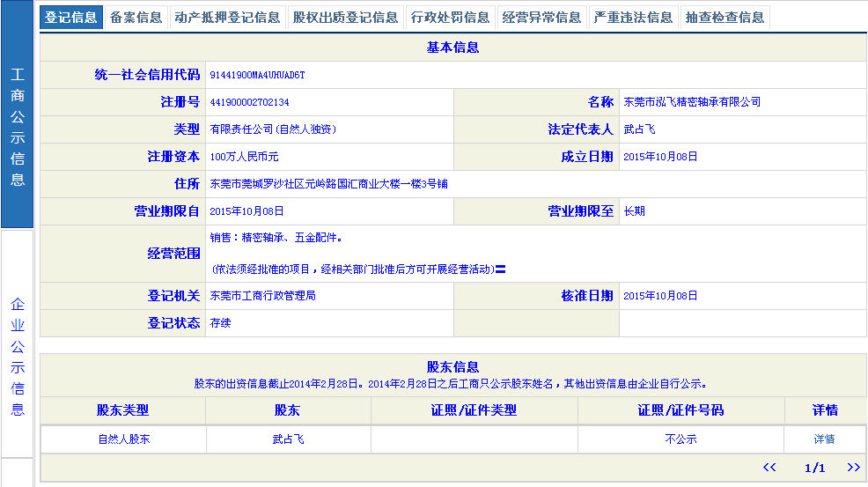Click the 1/1 page indicator
Viewport: 868px width, 487px height.
click(814, 468)
